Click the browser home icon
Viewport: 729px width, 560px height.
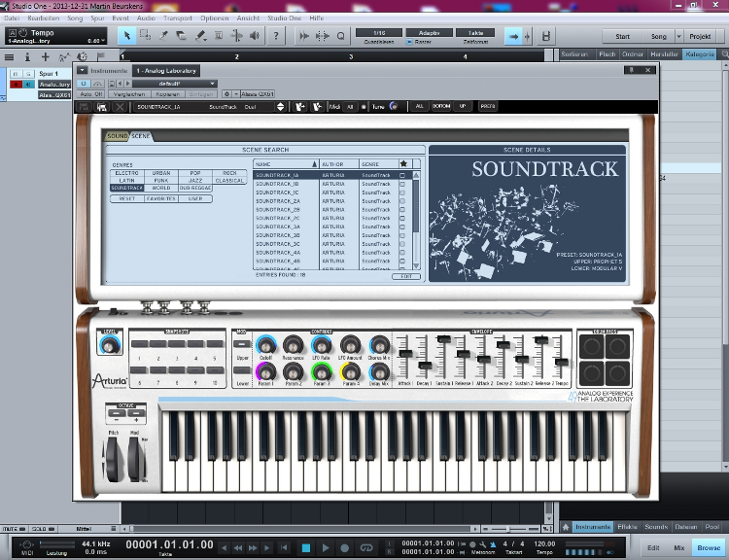pos(566,527)
